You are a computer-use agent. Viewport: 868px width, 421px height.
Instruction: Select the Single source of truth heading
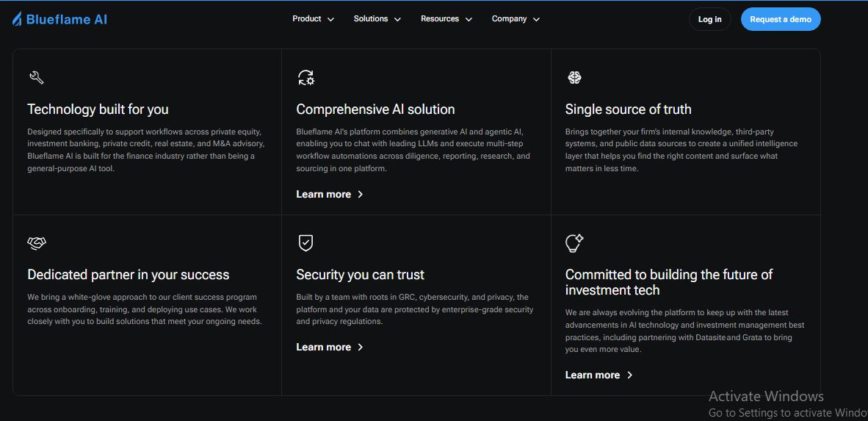[628, 109]
